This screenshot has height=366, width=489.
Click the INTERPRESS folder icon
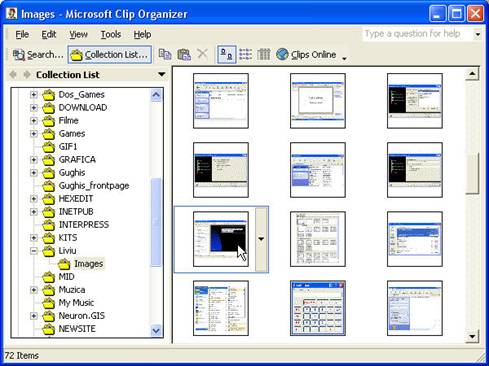[x=49, y=225]
